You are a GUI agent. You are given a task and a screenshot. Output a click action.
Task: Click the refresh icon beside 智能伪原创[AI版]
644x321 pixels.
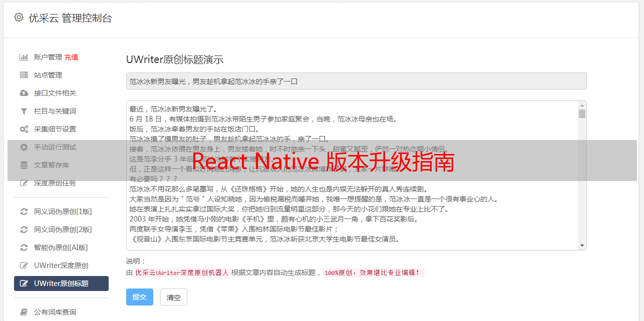click(24, 247)
